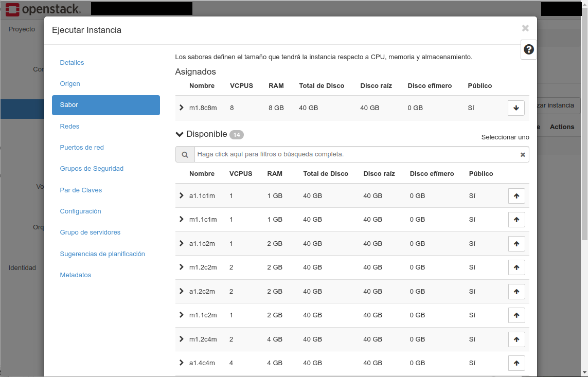Collapse the Disponible flavor list
The image size is (588, 377).
[179, 134]
